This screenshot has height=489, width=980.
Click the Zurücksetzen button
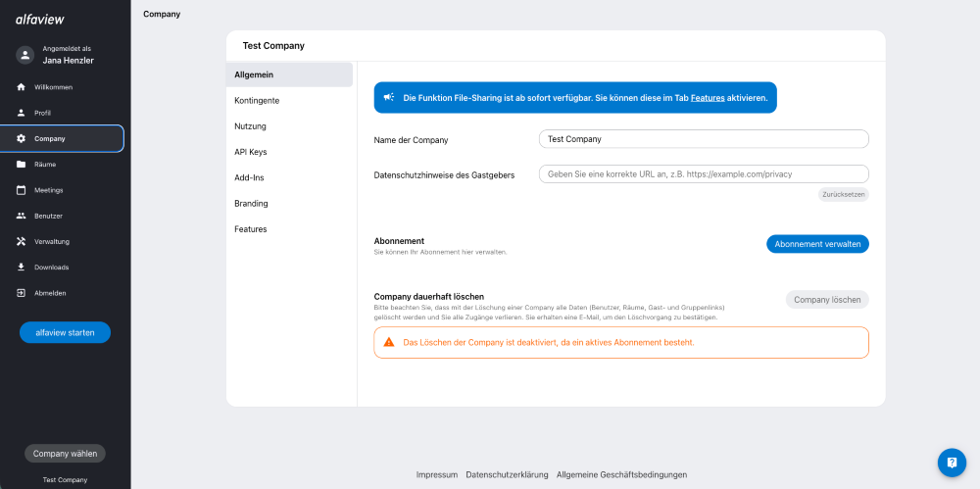tap(843, 194)
